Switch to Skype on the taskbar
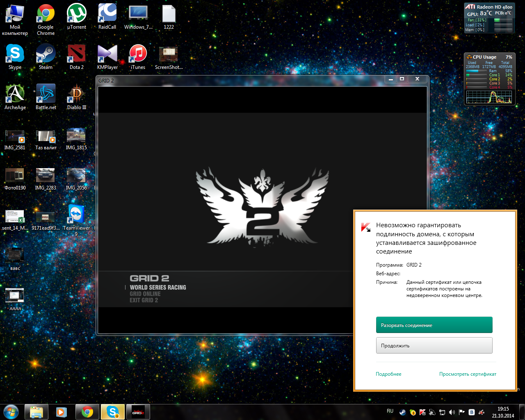This screenshot has height=420, width=525. [112, 412]
